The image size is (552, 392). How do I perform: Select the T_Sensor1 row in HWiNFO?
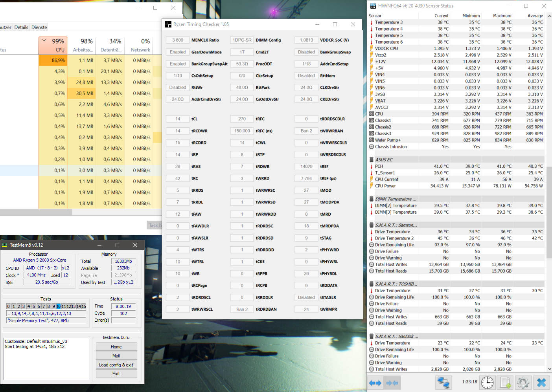(456, 173)
